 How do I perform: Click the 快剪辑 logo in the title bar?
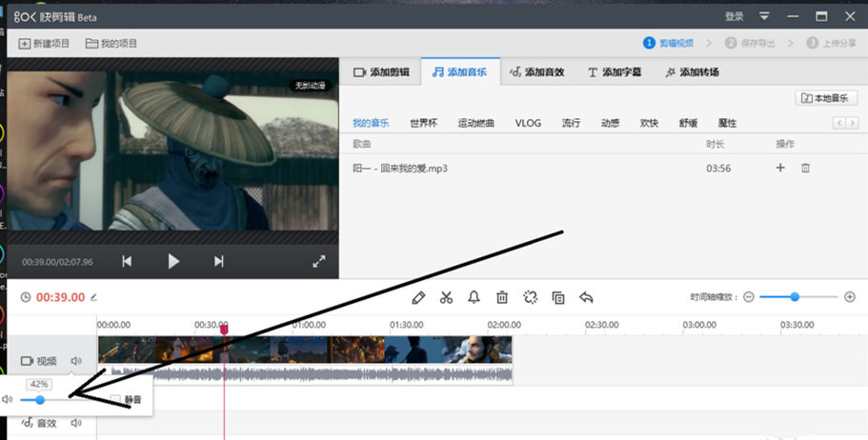(x=55, y=17)
